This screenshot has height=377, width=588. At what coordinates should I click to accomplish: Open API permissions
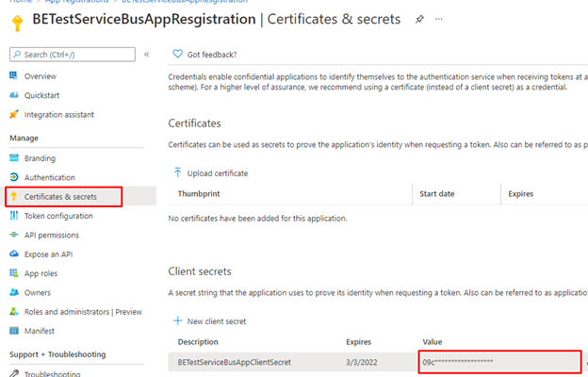(x=52, y=235)
